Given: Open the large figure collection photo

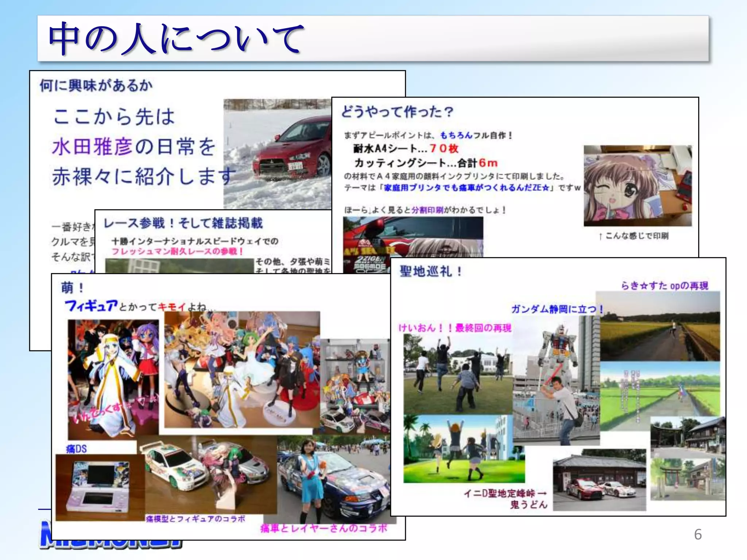Looking at the screenshot, I should click(242, 369).
